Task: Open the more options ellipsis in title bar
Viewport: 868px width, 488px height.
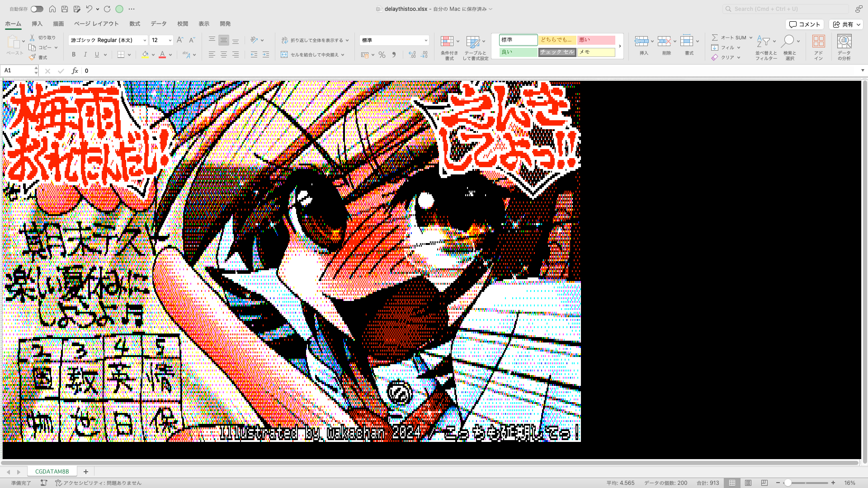Action: [132, 9]
